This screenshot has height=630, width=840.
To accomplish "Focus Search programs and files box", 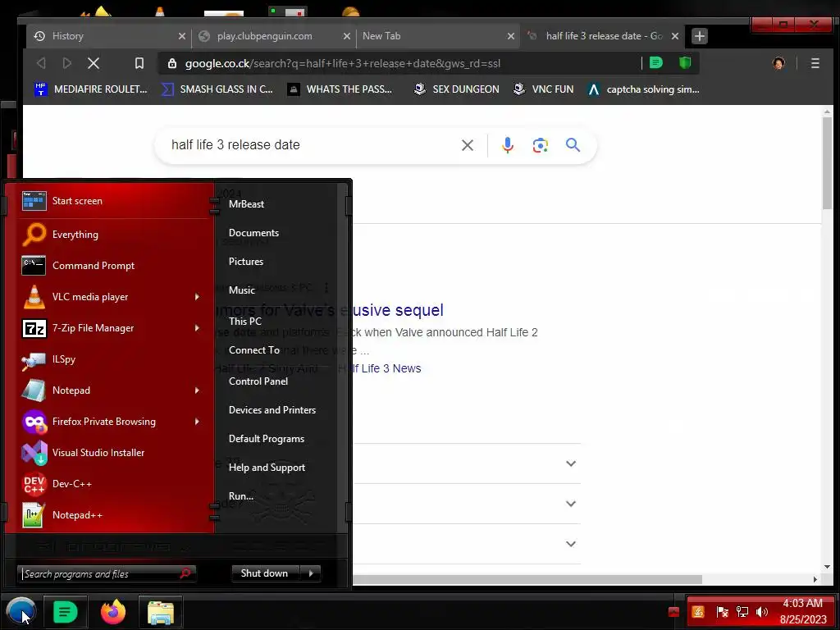I will click(x=106, y=573).
